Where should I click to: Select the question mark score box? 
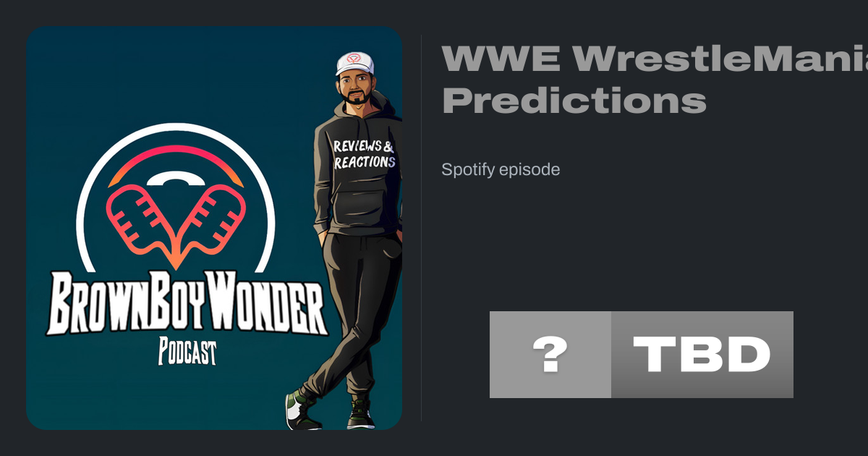click(x=550, y=355)
